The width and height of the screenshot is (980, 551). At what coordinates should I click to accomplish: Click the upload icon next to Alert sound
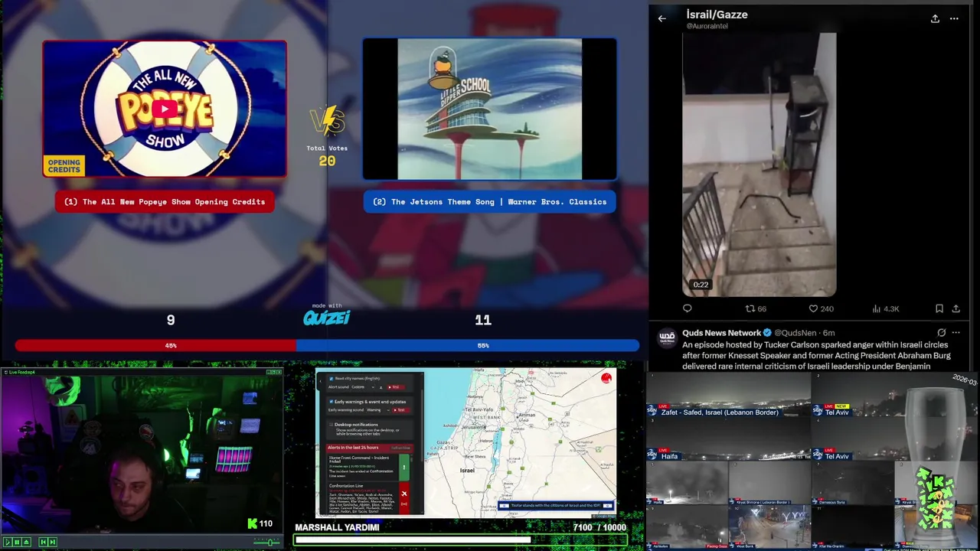pyautogui.click(x=381, y=387)
